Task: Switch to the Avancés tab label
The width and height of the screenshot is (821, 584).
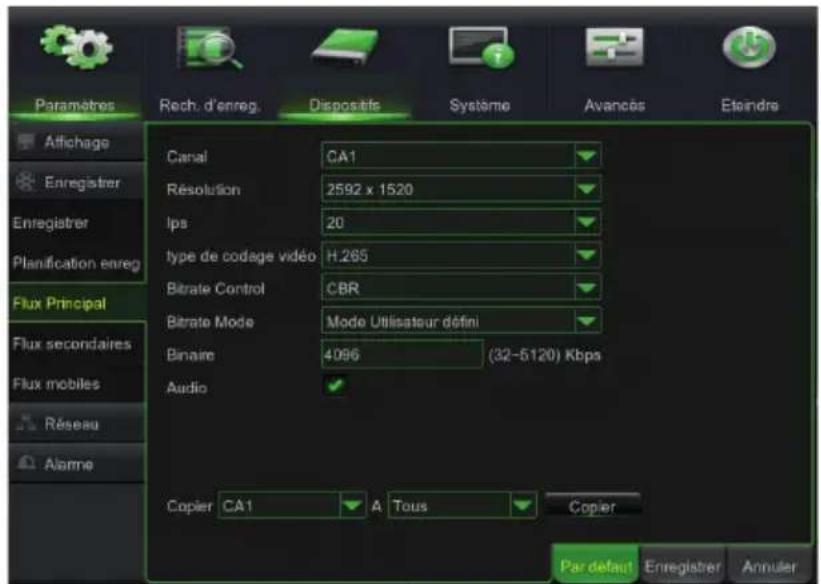Action: (x=614, y=105)
